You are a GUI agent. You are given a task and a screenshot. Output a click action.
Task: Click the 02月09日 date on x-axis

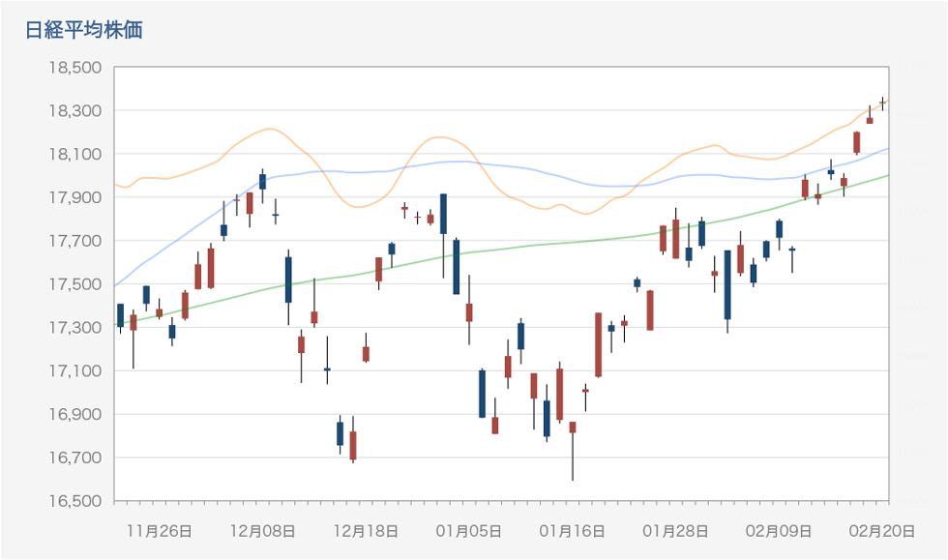(x=780, y=531)
